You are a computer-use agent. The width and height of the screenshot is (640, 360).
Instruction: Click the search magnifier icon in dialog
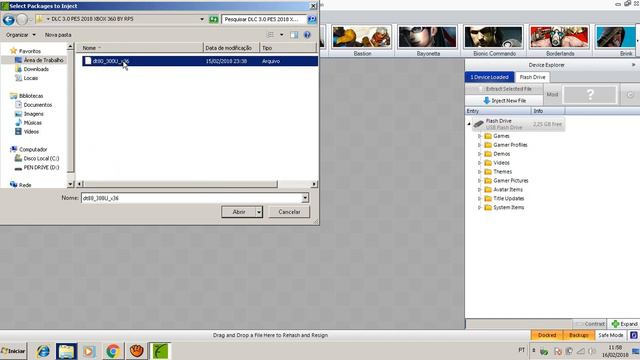312,19
